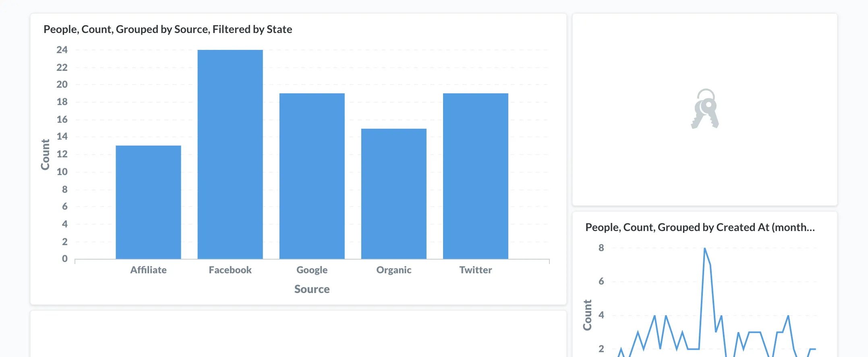
Task: Click the Affiliate x-axis label
Action: (x=148, y=270)
